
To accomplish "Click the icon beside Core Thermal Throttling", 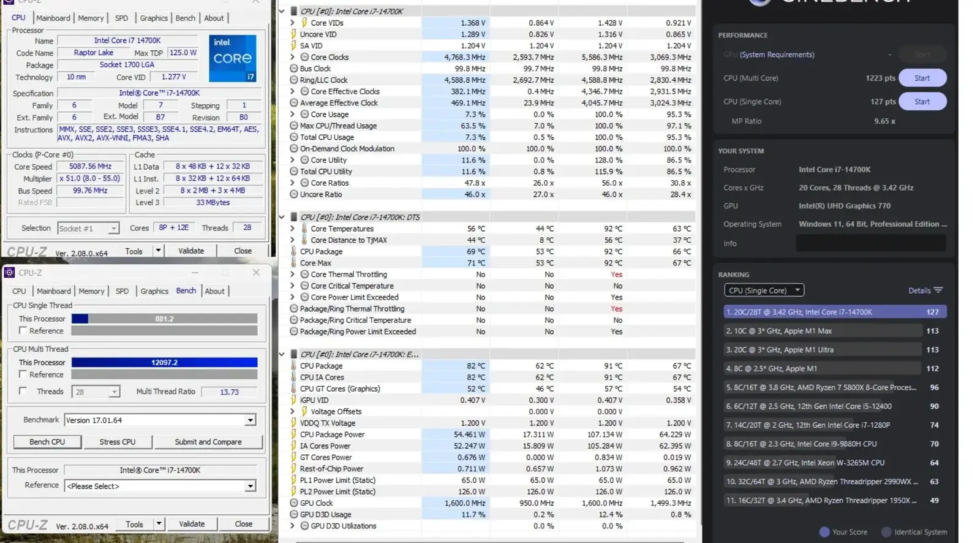I will coord(304,275).
